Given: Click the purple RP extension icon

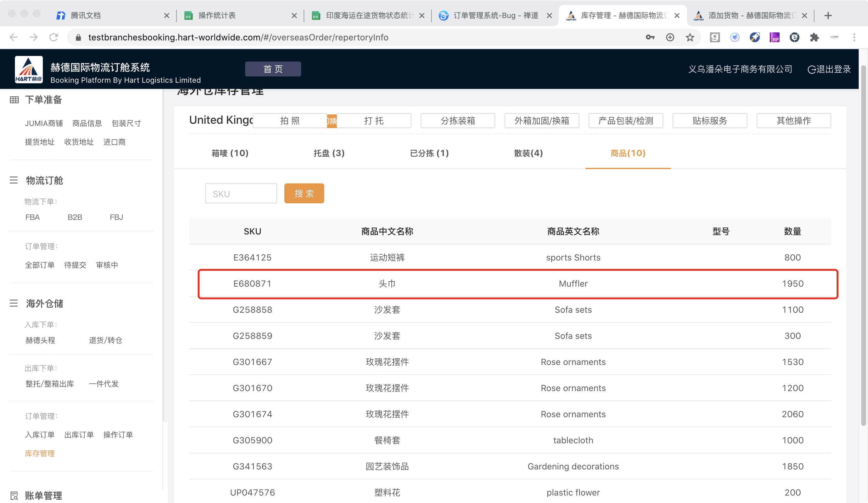Looking at the screenshot, I should [x=775, y=37].
